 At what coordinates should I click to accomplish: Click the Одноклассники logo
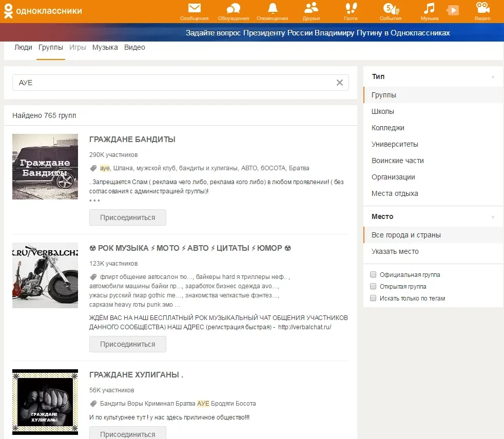point(43,11)
